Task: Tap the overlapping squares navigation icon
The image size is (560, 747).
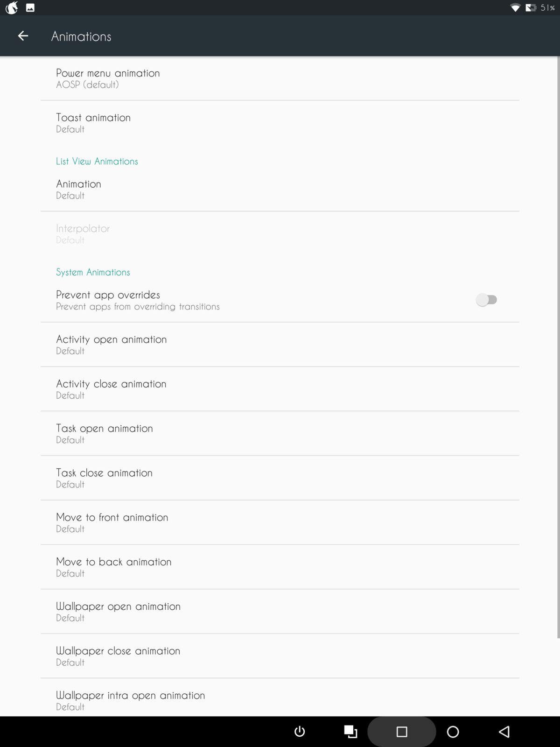Action: pos(350,732)
